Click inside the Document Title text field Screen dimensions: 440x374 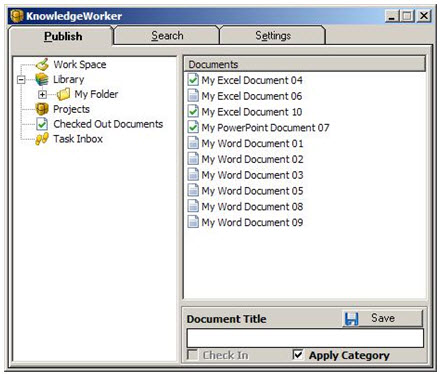pyautogui.click(x=305, y=338)
